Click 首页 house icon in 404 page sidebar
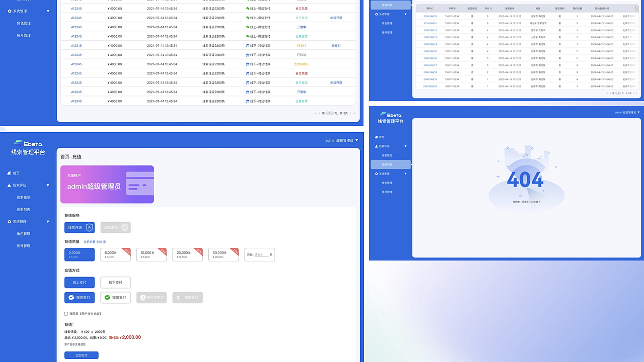 coord(376,137)
